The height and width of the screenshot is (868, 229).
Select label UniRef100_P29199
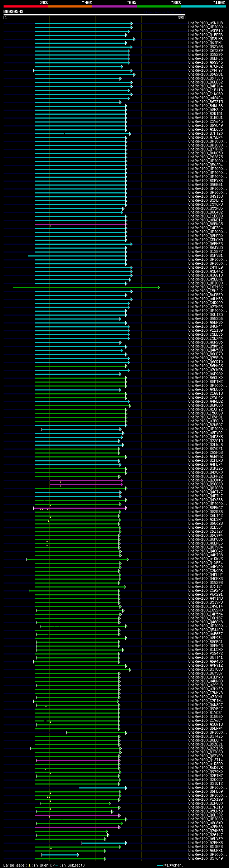(x=205, y=800)
